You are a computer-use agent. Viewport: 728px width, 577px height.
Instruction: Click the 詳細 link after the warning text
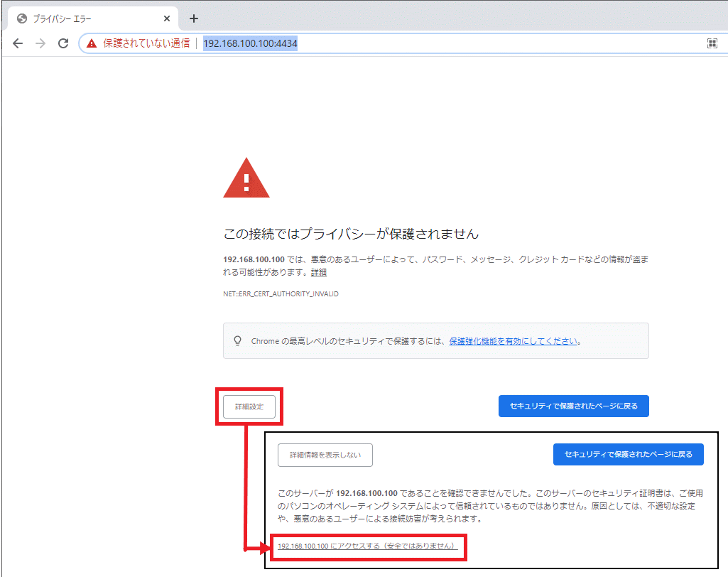319,272
